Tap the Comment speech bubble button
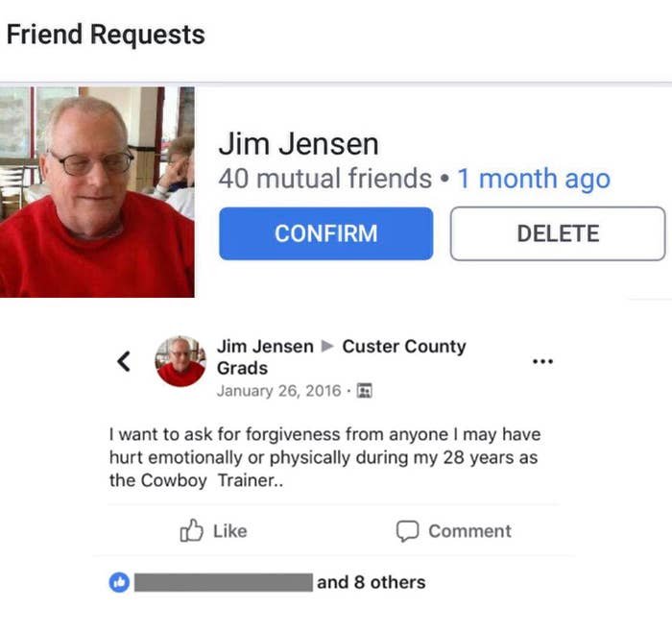672x632 pixels. (x=453, y=531)
